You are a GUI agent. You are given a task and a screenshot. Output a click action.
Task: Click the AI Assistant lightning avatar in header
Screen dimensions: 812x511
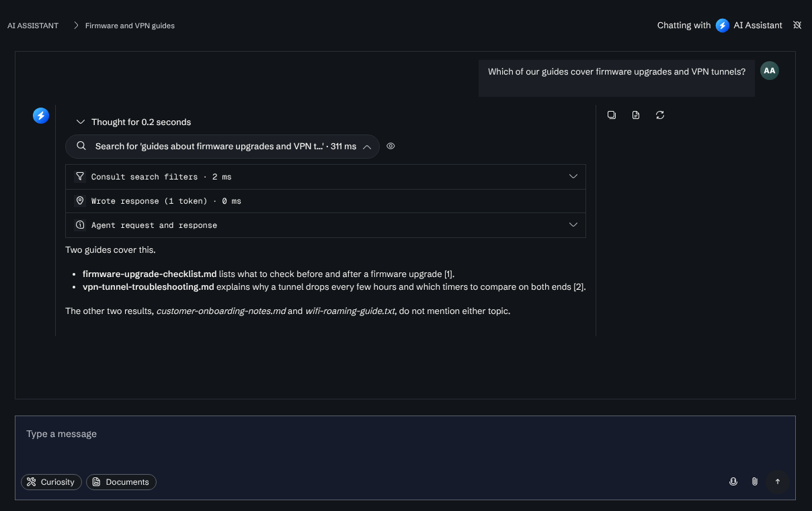click(723, 26)
